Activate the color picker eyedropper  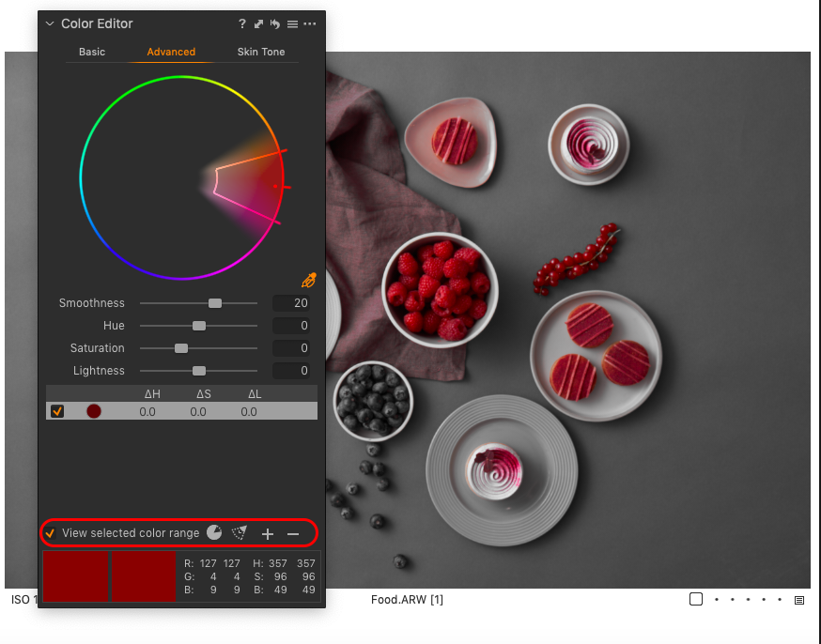pyautogui.click(x=309, y=281)
